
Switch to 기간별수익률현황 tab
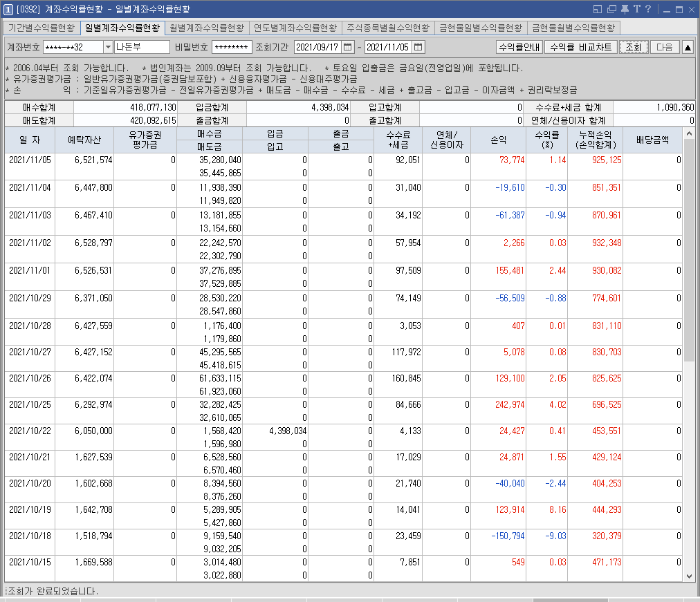(x=42, y=28)
